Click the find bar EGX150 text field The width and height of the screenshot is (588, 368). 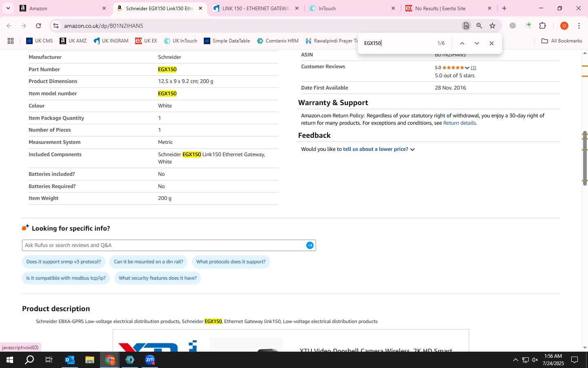click(398, 43)
